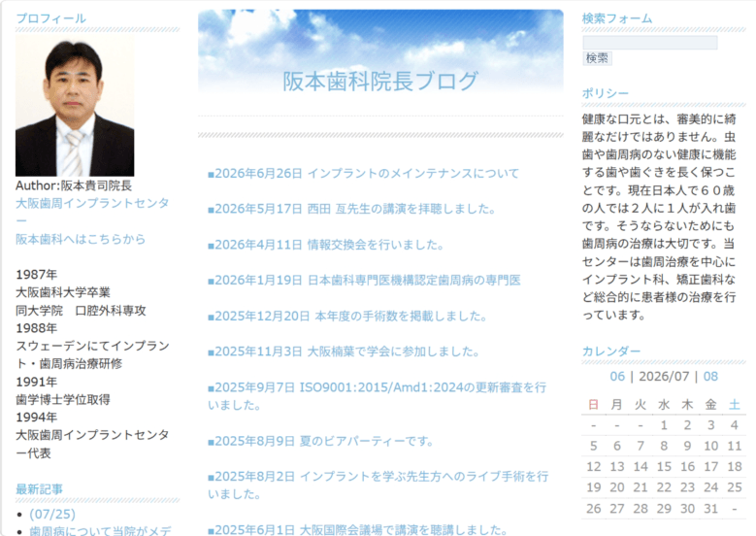756x536 pixels.
Task: Click the 日 Sunday column header
Action: click(594, 404)
